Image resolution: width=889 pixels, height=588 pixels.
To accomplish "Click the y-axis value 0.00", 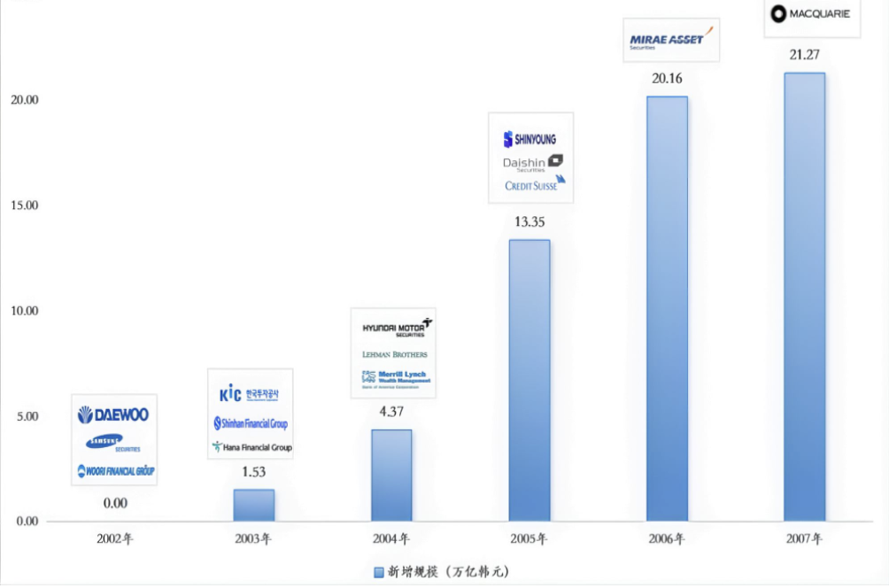I will (27, 521).
